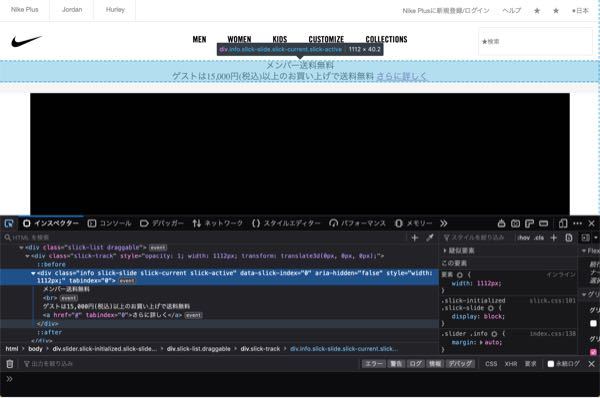Toggle the 要求 requests console filter
The height and width of the screenshot is (398, 600).
point(530,364)
